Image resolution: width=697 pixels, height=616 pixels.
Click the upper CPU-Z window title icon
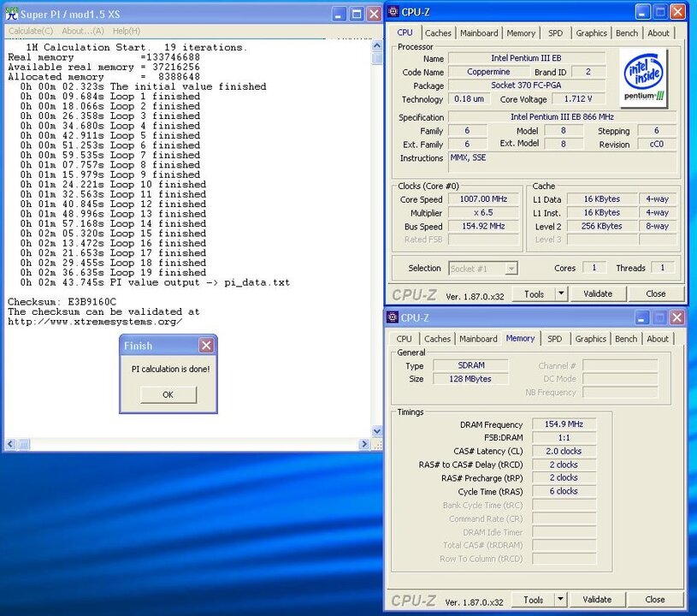pos(393,12)
